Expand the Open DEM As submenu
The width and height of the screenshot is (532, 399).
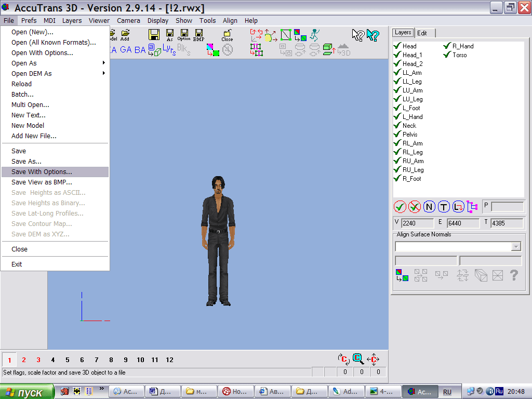(55, 73)
